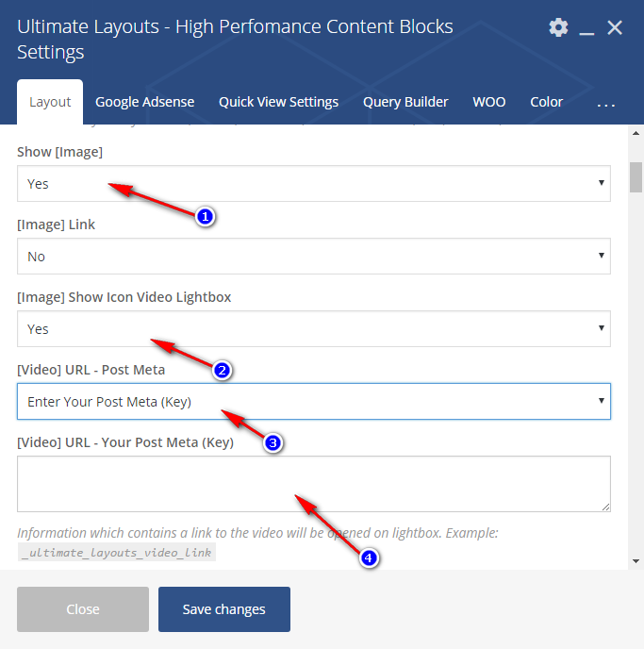Switch to the Layout tab
This screenshot has height=649, width=644.
pyautogui.click(x=50, y=102)
